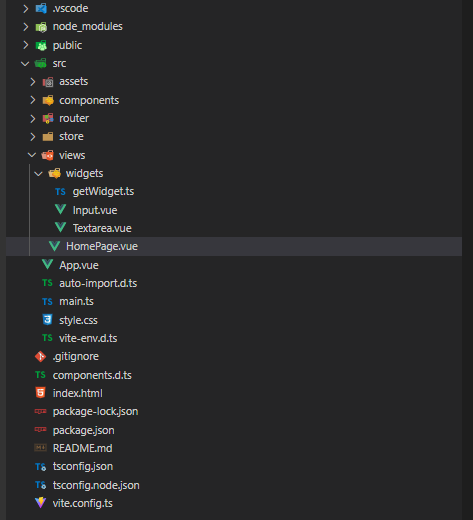
Task: Select the components folder name
Action: 89,100
